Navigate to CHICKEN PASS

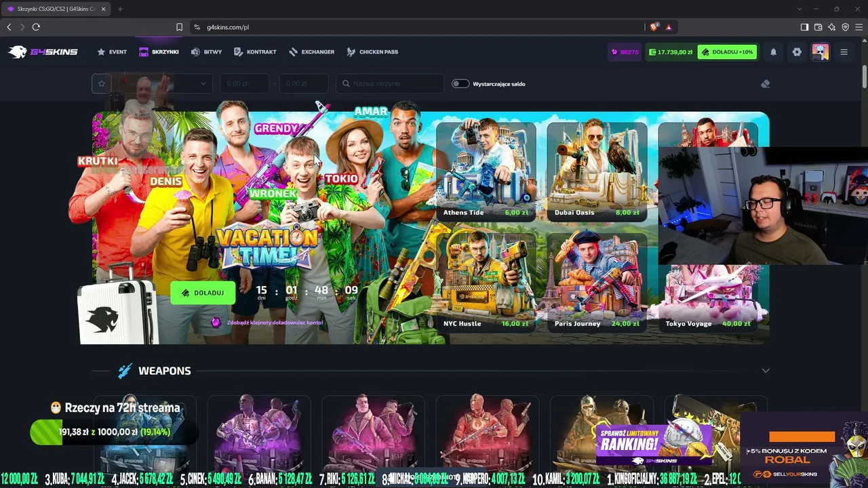pos(372,52)
